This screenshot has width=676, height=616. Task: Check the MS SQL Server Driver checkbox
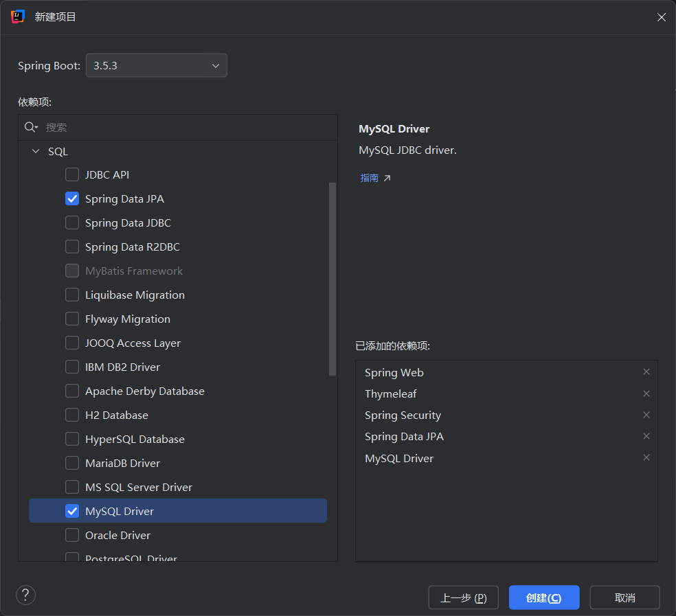[72, 487]
